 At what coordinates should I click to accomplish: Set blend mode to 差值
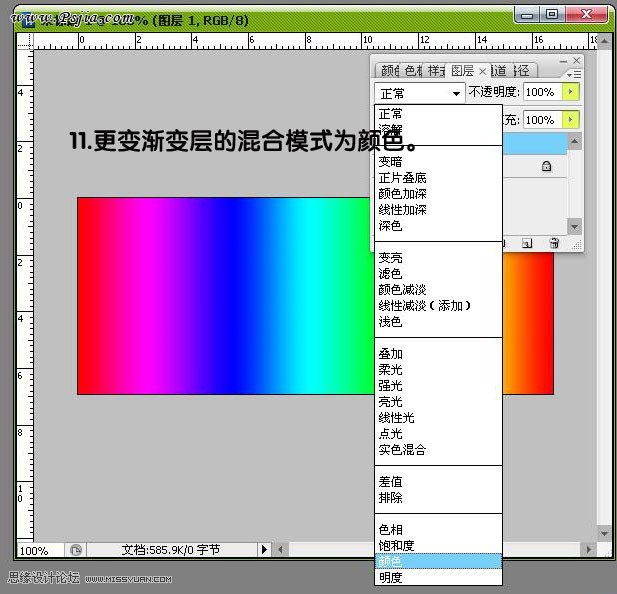click(438, 482)
